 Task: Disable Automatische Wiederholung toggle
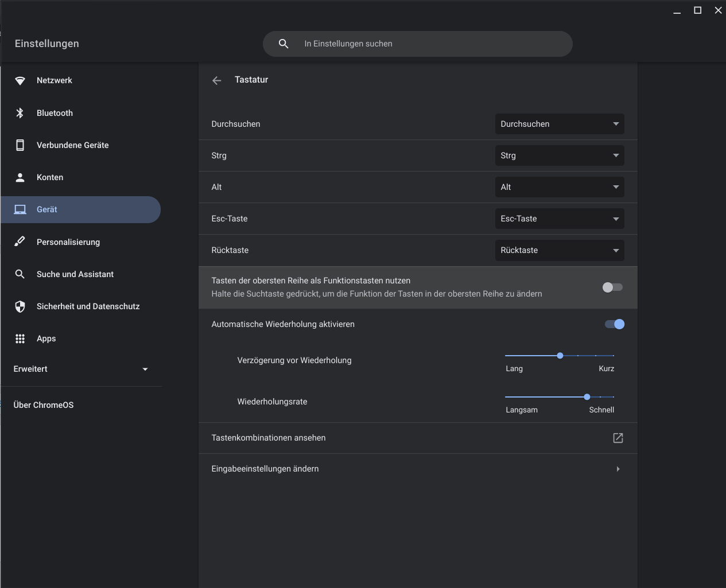click(614, 324)
